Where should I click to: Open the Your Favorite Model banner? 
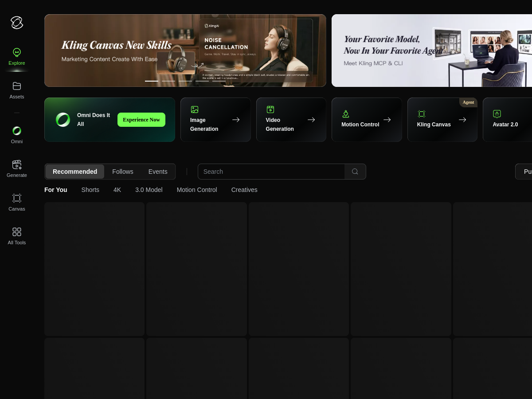point(432,51)
